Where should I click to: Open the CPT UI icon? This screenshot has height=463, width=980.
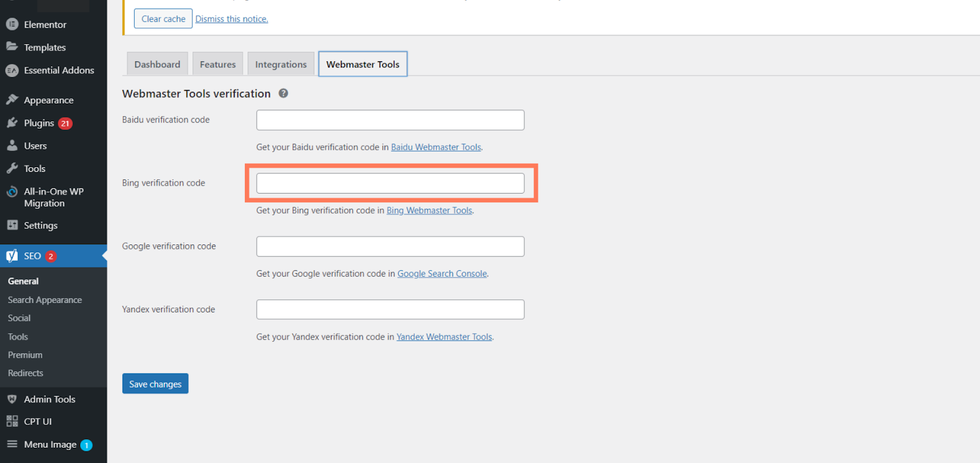point(12,421)
